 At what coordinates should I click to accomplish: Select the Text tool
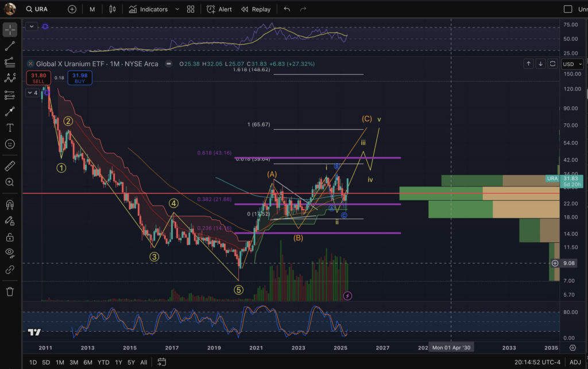click(x=10, y=128)
